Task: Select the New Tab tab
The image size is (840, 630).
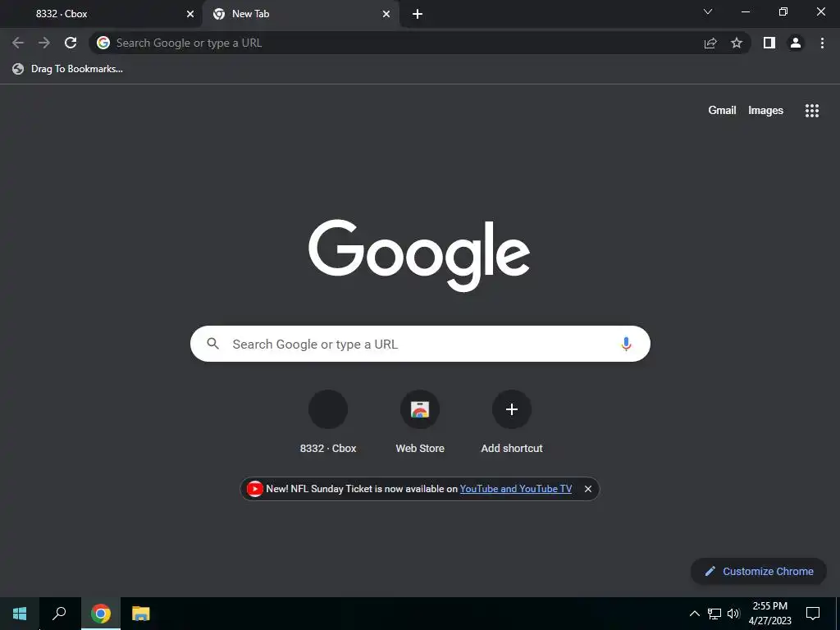Action: pyautogui.click(x=300, y=14)
